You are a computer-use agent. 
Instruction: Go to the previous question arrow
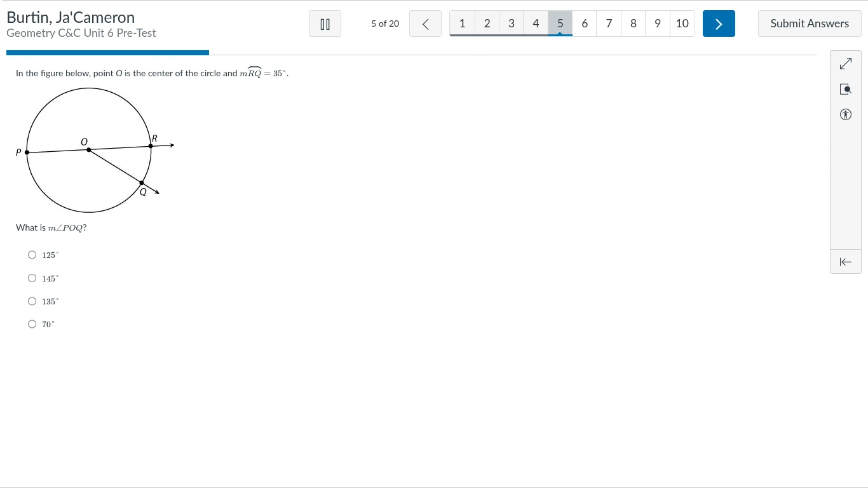pos(425,24)
